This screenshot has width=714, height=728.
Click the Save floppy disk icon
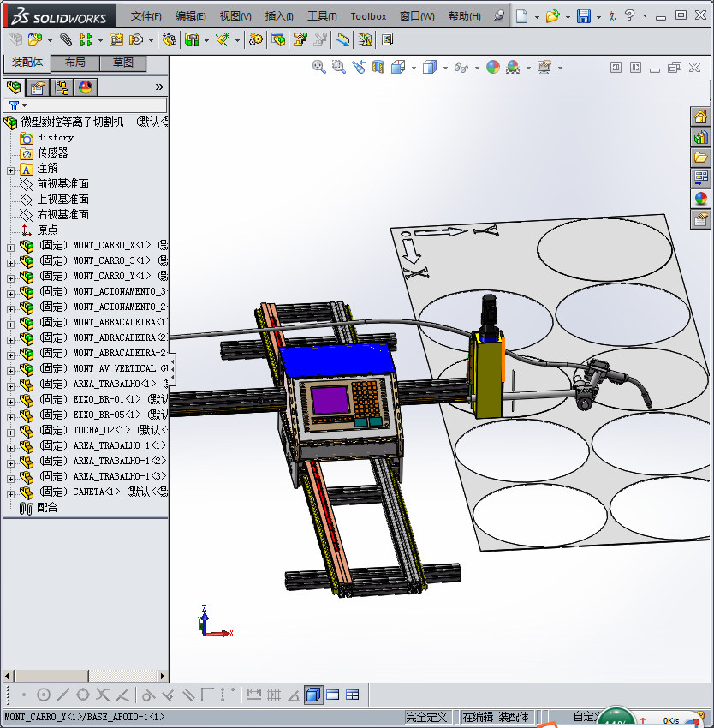click(x=584, y=16)
